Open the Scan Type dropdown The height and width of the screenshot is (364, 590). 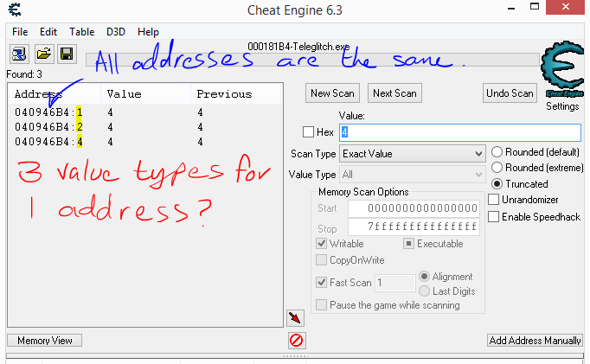tap(412, 154)
